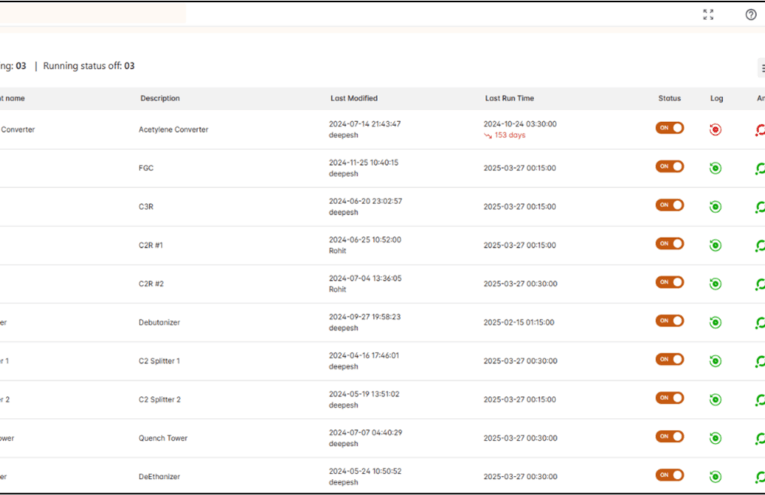765x495 pixels.
Task: Open the list options menu at right edge
Action: click(x=761, y=68)
